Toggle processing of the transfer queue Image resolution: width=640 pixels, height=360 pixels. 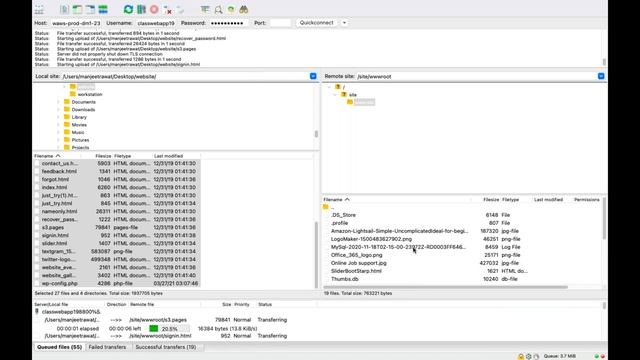tap(141, 9)
